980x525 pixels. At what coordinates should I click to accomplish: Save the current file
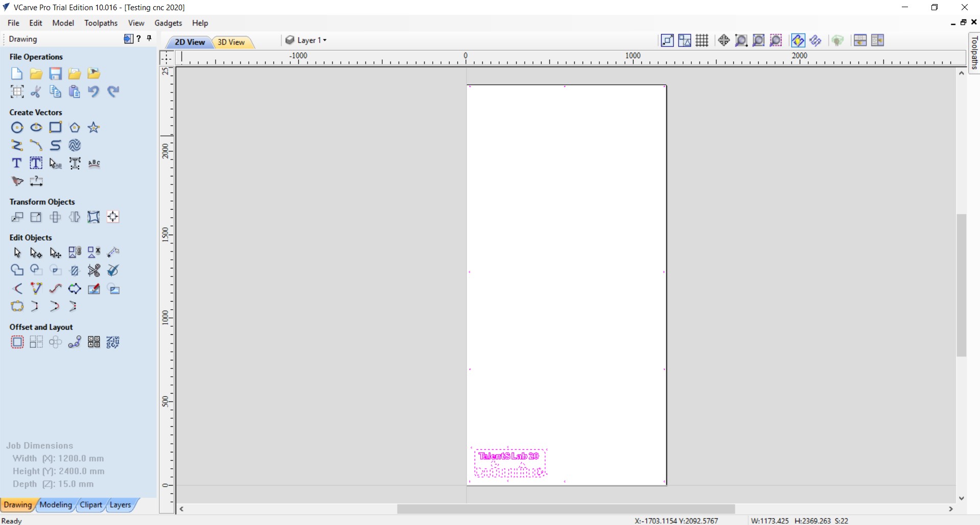(x=55, y=74)
